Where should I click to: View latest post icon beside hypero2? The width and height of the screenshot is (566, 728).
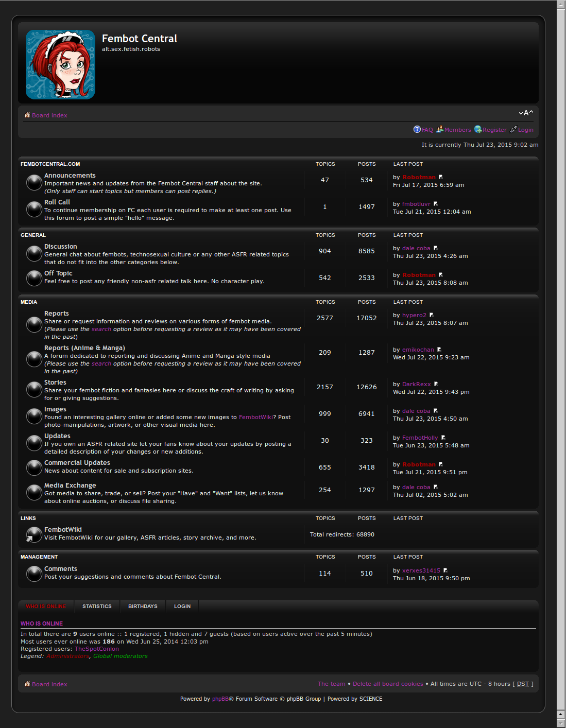[x=432, y=315]
